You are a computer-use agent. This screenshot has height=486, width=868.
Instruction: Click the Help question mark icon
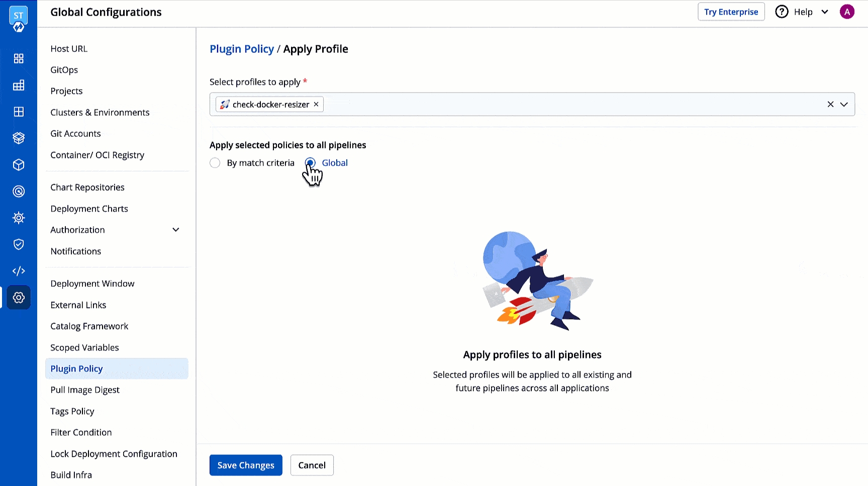(782, 12)
